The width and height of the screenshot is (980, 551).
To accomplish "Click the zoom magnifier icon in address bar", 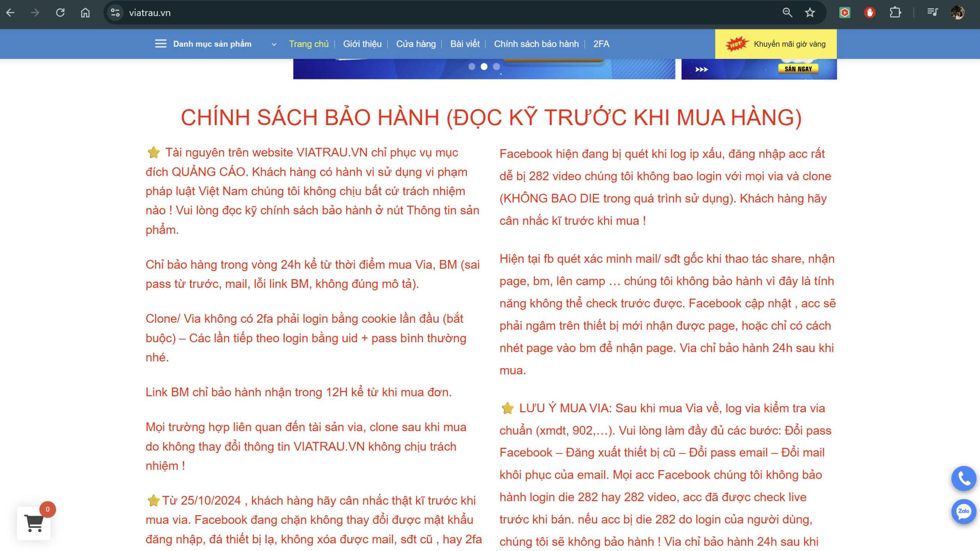I will (787, 13).
